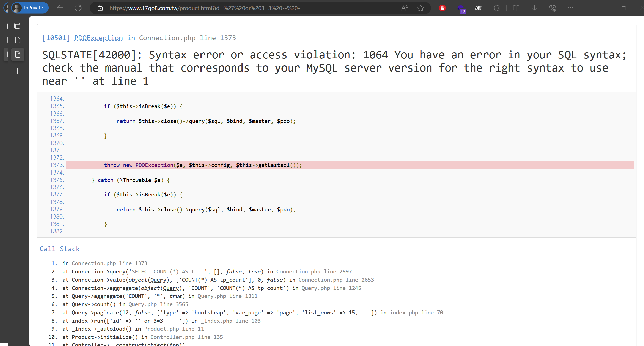644x346 pixels.
Task: Toggle Split screen icon
Action: click(516, 8)
